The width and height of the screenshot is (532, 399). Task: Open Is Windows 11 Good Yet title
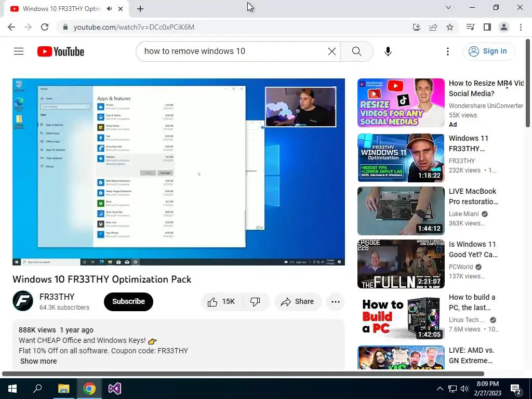coord(473,249)
